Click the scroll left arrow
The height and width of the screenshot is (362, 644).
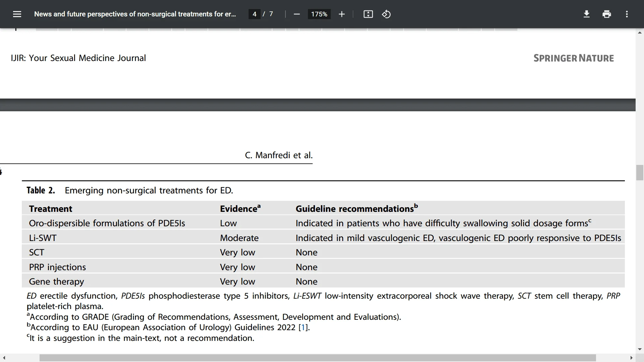pos(4,358)
